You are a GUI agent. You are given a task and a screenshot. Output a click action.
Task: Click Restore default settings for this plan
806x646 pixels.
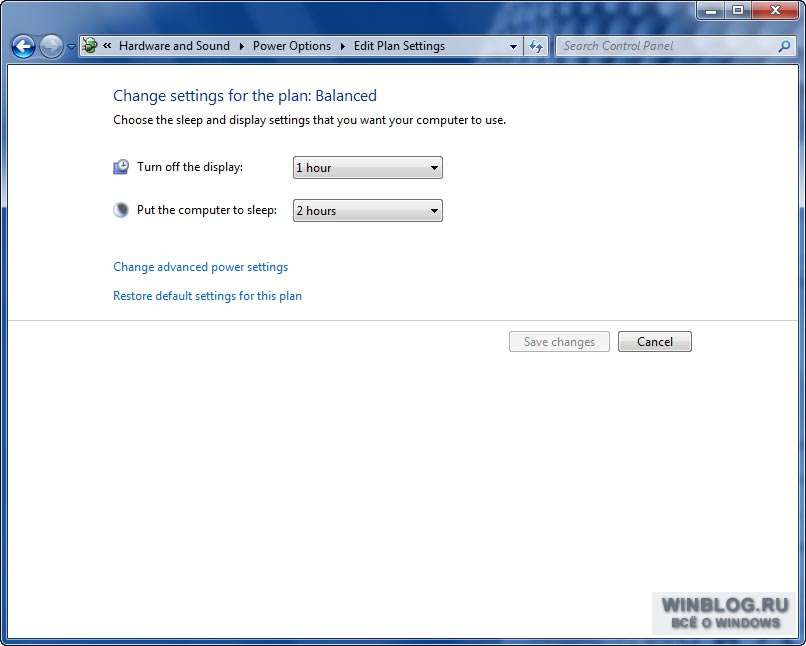pyautogui.click(x=207, y=296)
